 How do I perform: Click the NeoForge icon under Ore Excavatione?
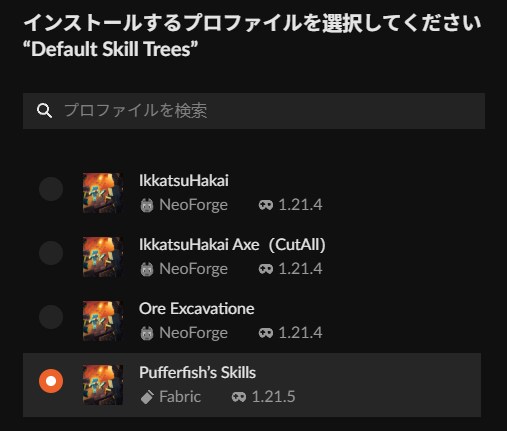tap(147, 333)
